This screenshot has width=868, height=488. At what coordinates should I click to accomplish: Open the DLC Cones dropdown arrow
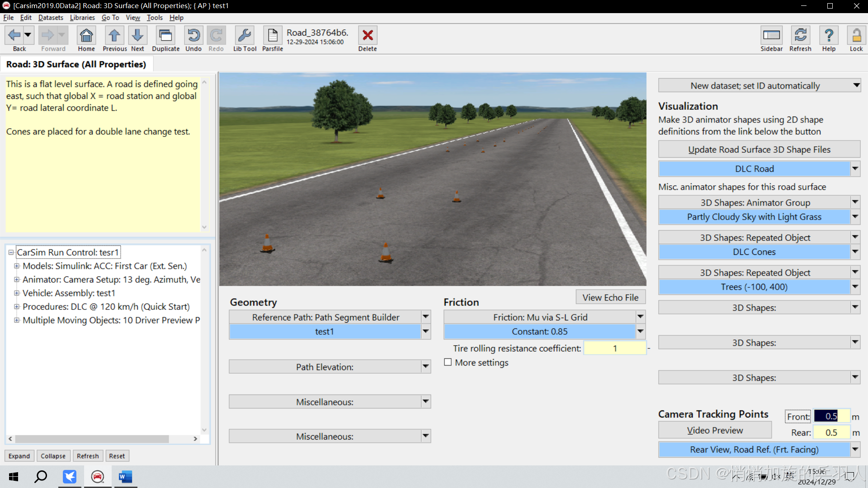click(x=855, y=252)
